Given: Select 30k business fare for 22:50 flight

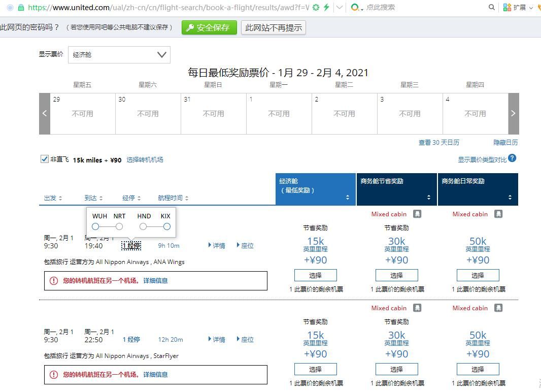Looking at the screenshot, I should tap(396, 369).
